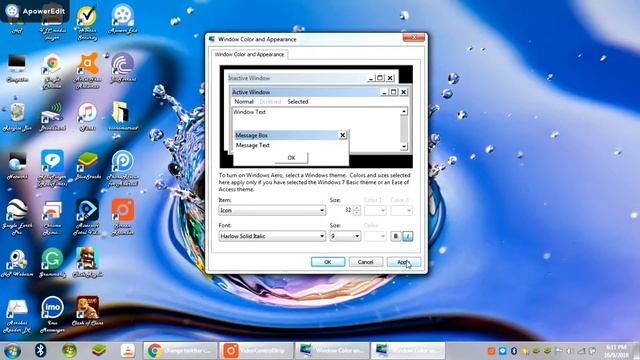Open the ApowerEdit desktop shortcut
Image resolution: width=640 pixels, height=360 pixels.
tap(122, 20)
